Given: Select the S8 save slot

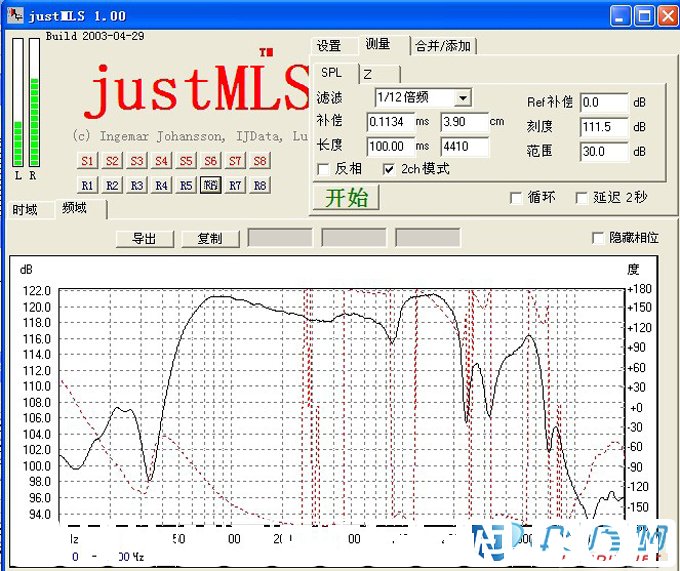Looking at the screenshot, I should coord(260,161).
